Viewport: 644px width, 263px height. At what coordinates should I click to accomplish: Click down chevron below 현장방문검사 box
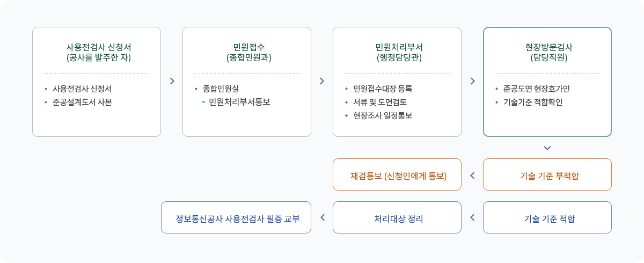[x=547, y=148]
